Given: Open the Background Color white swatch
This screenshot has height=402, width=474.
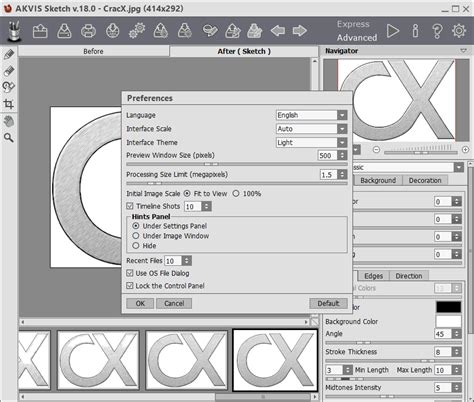Looking at the screenshot, I should 448,321.
